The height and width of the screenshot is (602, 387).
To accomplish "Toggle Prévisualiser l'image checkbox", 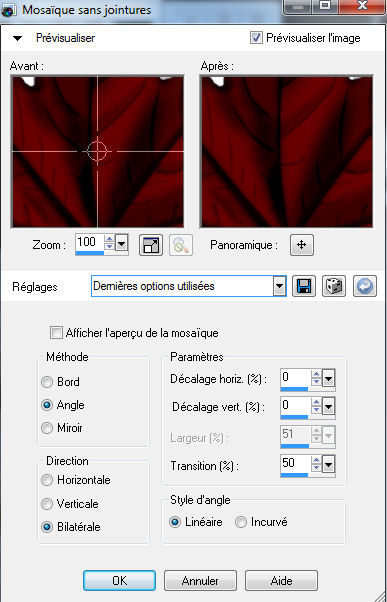I will 256,38.
